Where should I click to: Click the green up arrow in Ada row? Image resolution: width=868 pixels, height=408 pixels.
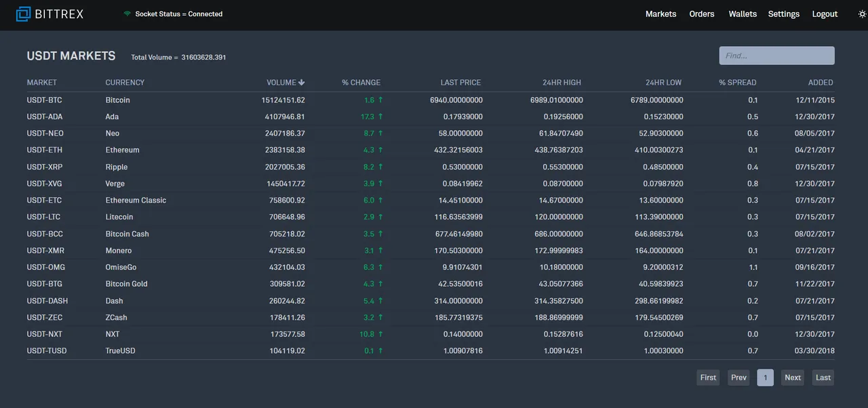pos(380,117)
